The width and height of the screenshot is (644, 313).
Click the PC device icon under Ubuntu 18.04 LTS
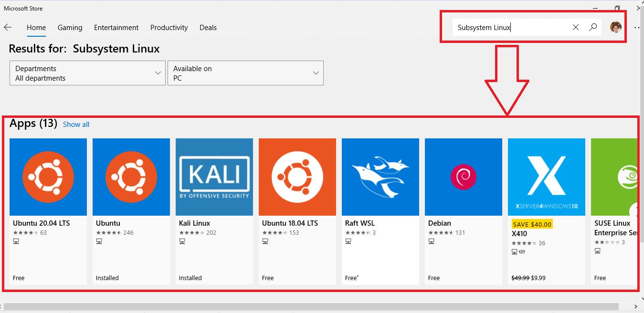pos(265,241)
